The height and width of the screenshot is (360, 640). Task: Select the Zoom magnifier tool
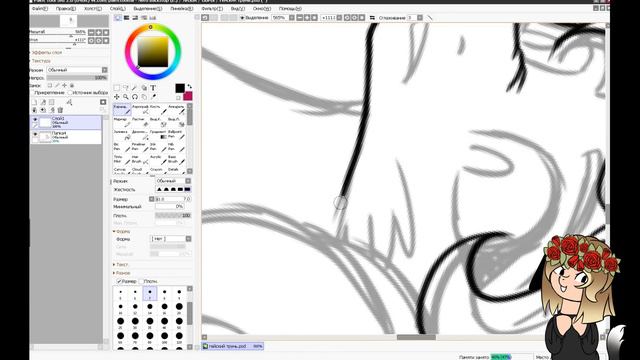(x=126, y=97)
